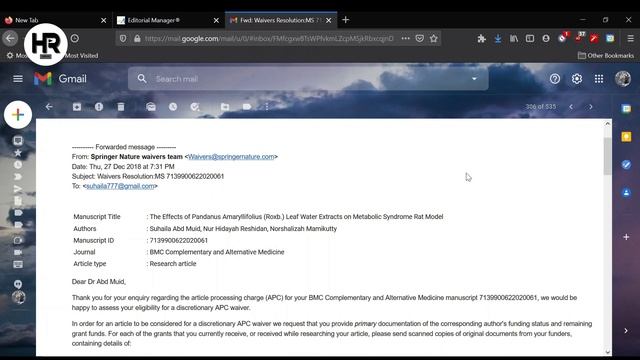
Task: Add this email to Tasks
Action: tap(195, 107)
